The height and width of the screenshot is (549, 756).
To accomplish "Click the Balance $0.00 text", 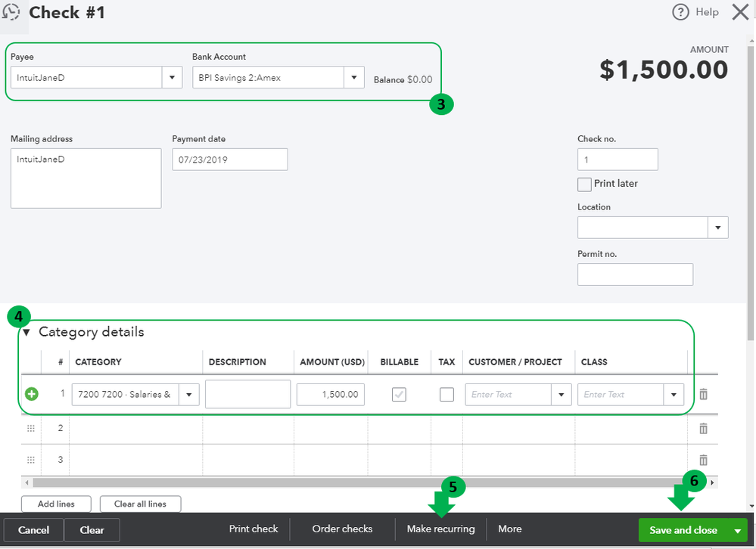I will pyautogui.click(x=403, y=79).
